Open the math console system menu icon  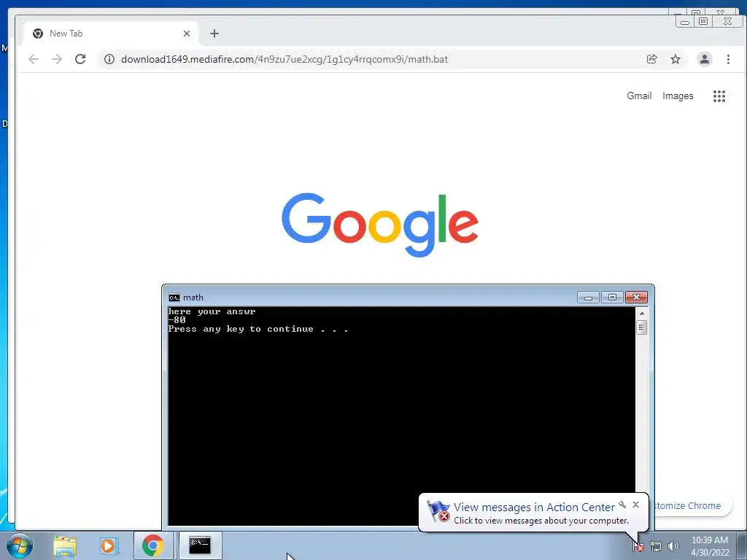[x=174, y=297]
